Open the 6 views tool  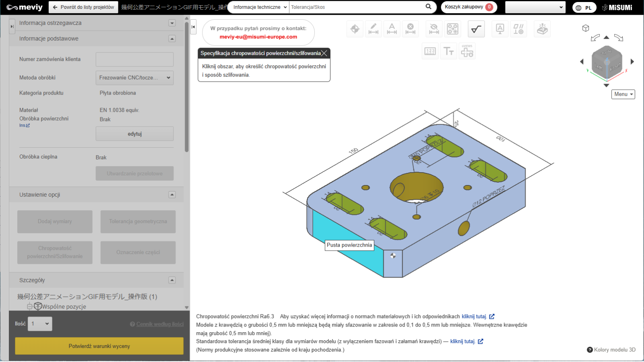(x=467, y=51)
